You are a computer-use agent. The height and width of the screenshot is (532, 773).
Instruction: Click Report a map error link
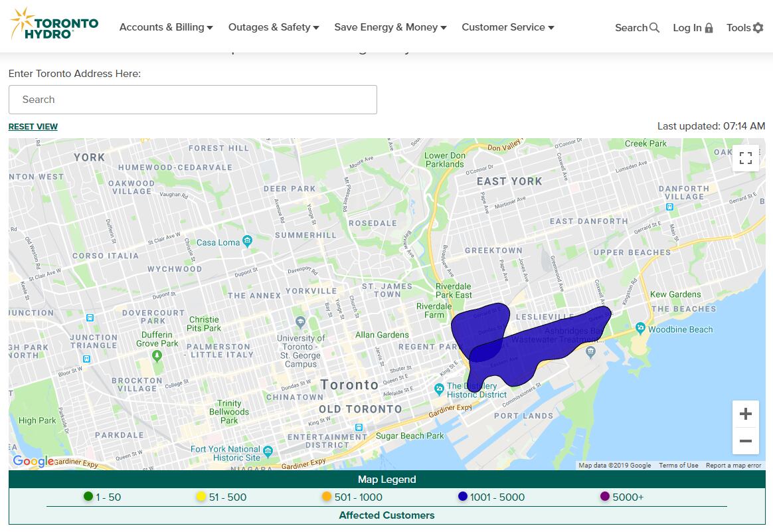click(733, 466)
